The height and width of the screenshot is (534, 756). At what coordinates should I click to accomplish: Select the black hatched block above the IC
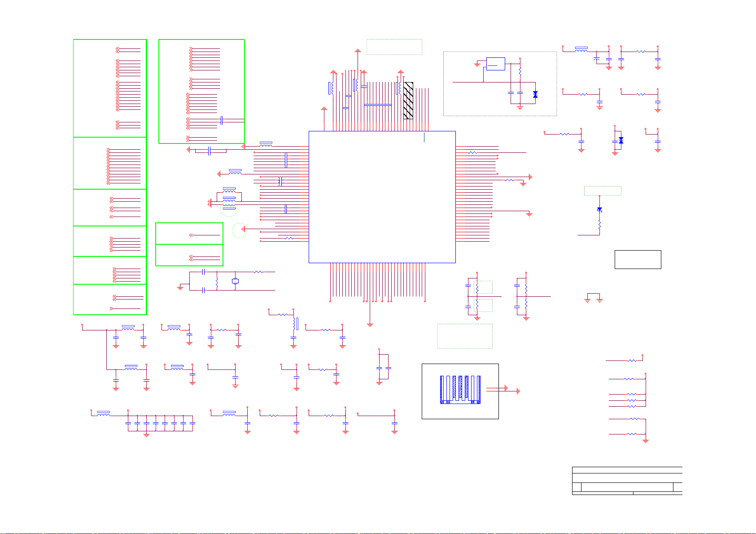coord(408,100)
